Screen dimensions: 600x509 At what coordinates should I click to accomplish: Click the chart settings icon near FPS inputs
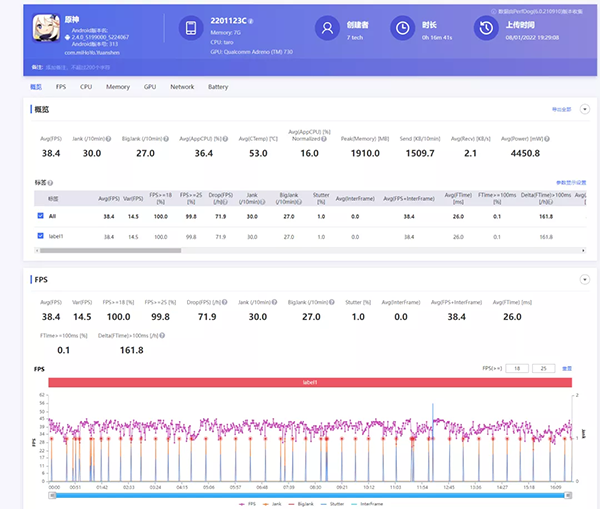pyautogui.click(x=567, y=368)
